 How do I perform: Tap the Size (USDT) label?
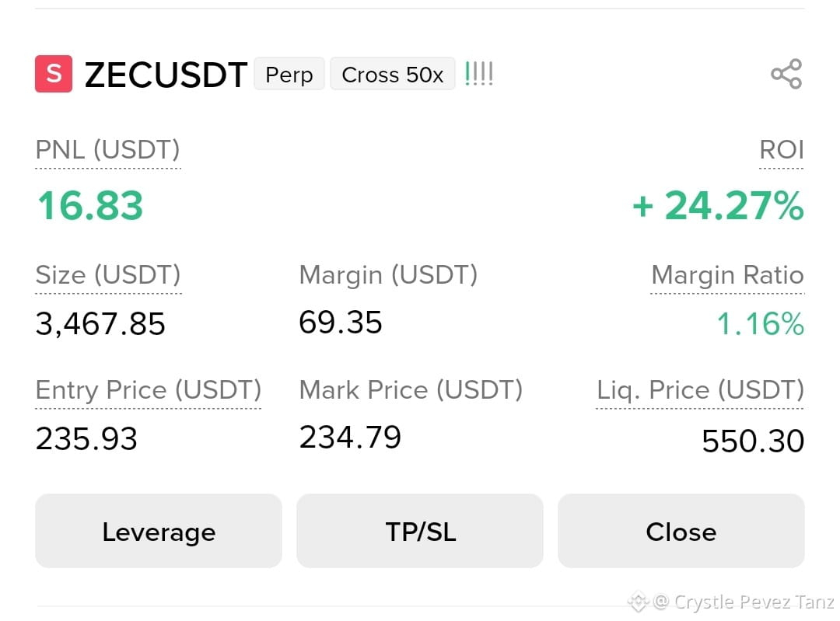click(108, 275)
